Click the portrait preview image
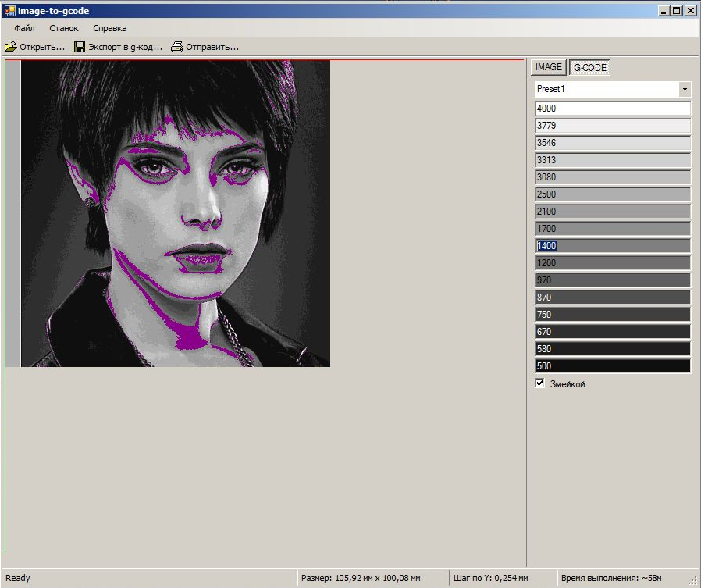701x588 pixels. 175,213
